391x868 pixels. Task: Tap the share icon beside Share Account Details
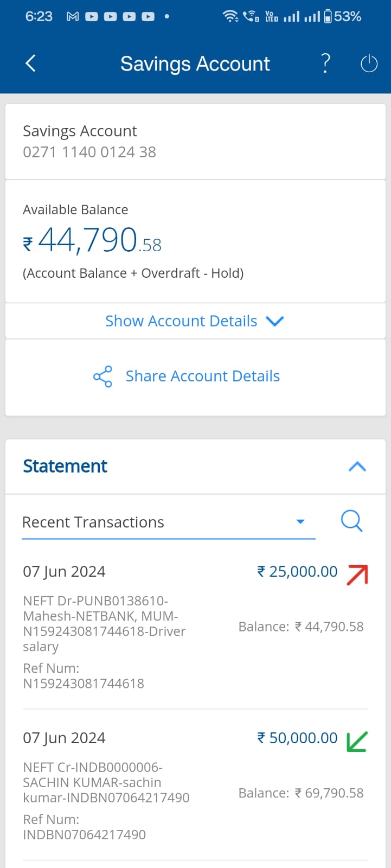point(102,376)
